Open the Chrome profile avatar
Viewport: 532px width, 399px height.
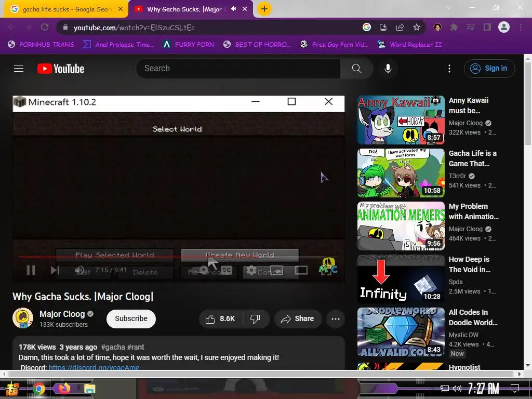(x=504, y=27)
